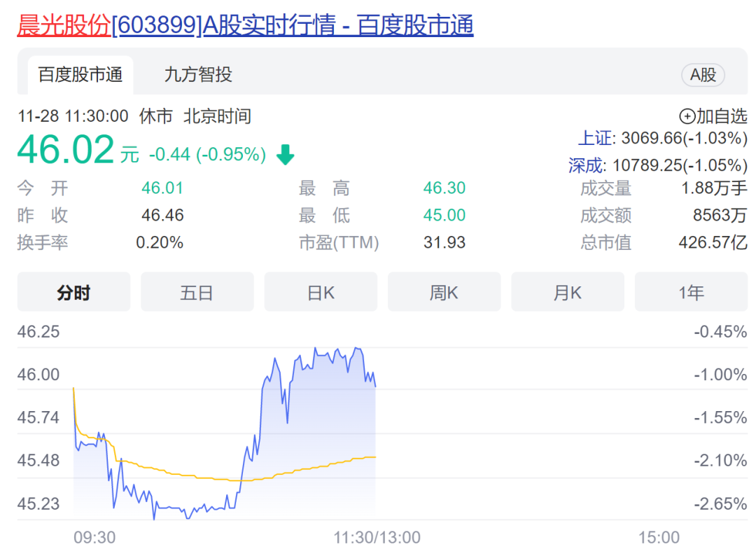Viewport: 756px width, 556px height.
Task: Click the green down-arrow price icon
Action: click(286, 155)
